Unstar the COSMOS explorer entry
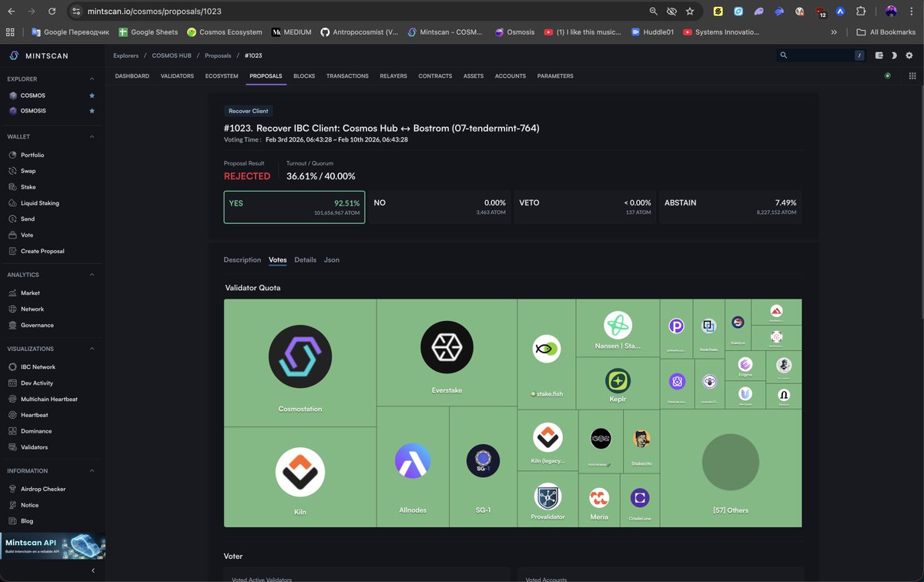The width and height of the screenshot is (924, 582). [x=91, y=95]
